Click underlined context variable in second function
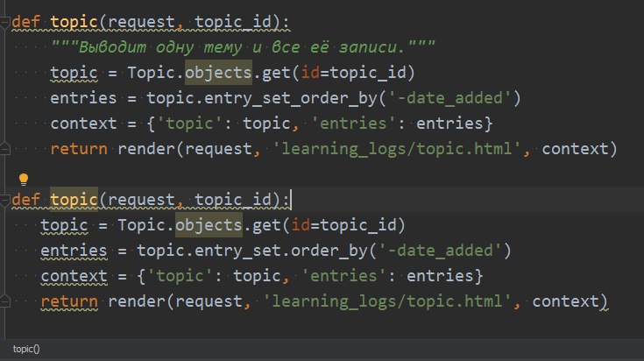 (x=74, y=276)
